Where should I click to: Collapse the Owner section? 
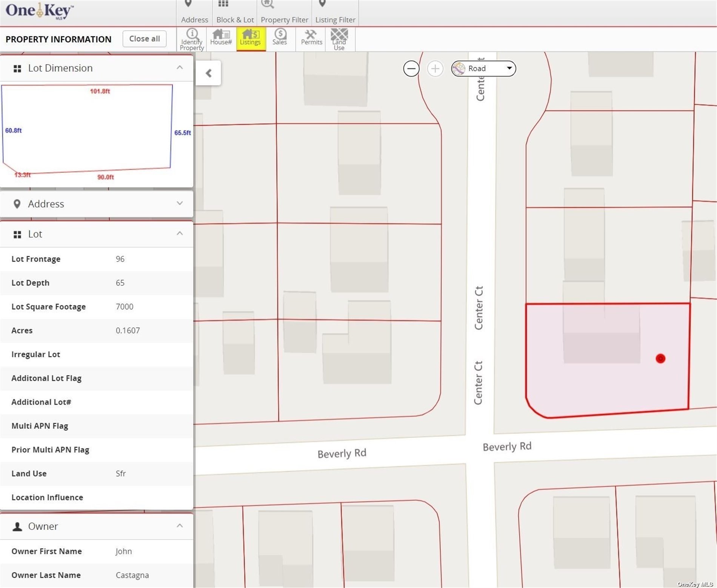(x=180, y=526)
